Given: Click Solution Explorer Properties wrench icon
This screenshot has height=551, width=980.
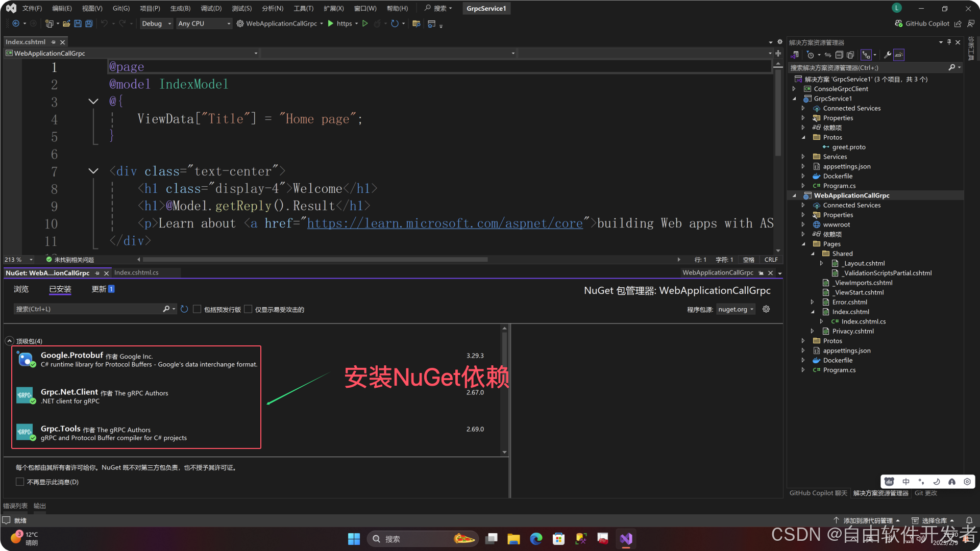Looking at the screenshot, I should [888, 55].
